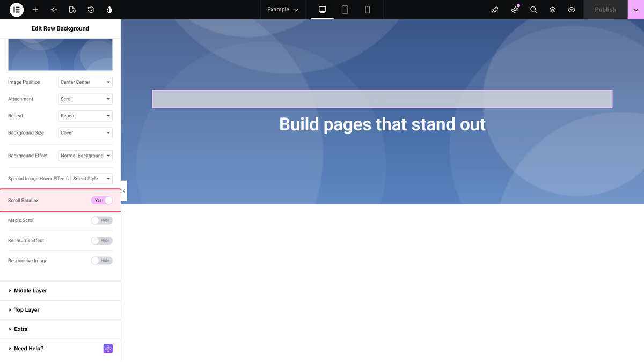Open the Image Position dropdown
This screenshot has width=644, height=362.
(85, 82)
